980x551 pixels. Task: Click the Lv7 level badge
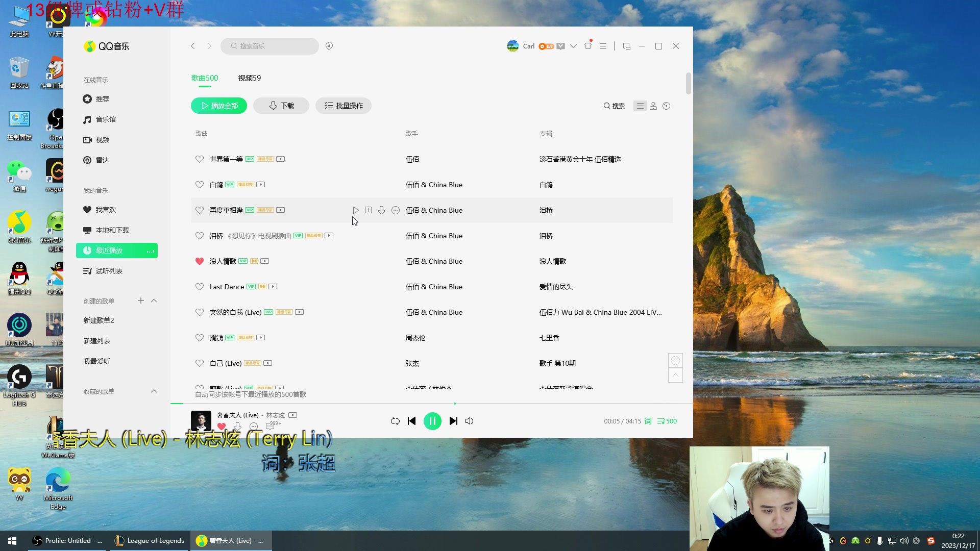point(546,46)
